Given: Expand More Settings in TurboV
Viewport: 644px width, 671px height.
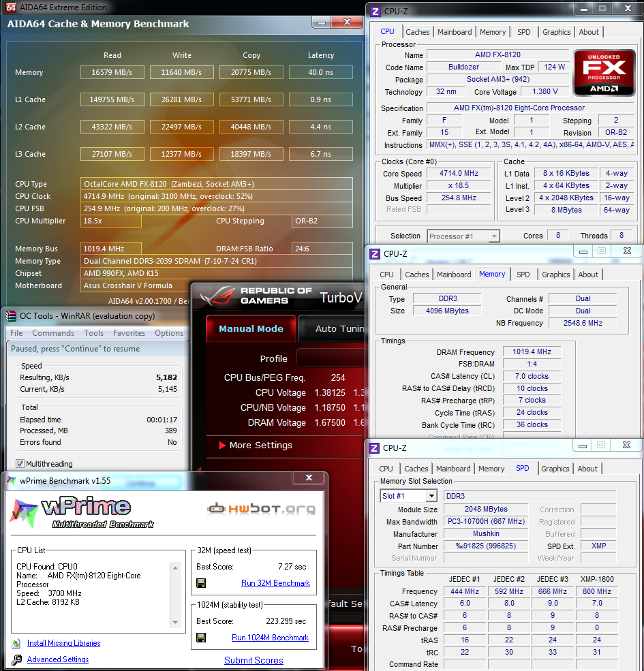Looking at the screenshot, I should tap(255, 445).
